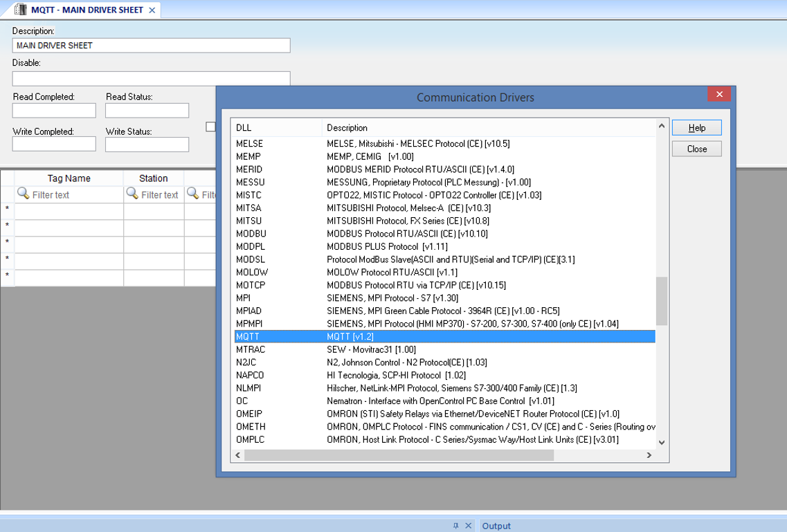The height and width of the screenshot is (532, 787).
Task: Select the MOLOW driver row
Action: click(x=444, y=273)
